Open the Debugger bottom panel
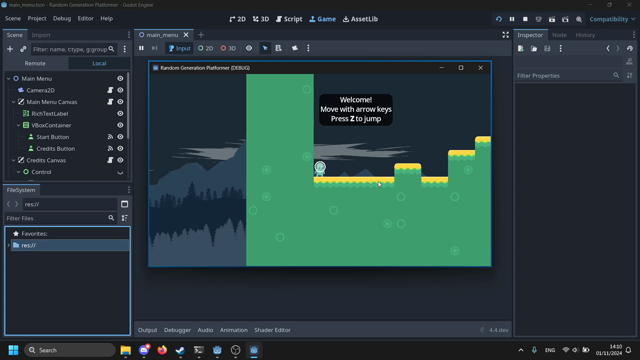Image resolution: width=640 pixels, height=360 pixels. point(177,330)
